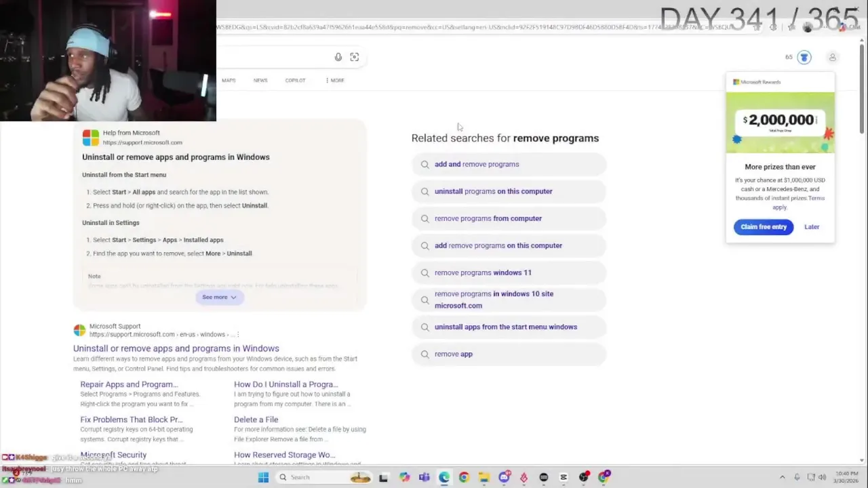Screen dimensions: 868x488
Task: Select 'remove programs from computer' suggestion
Action: [509, 218]
